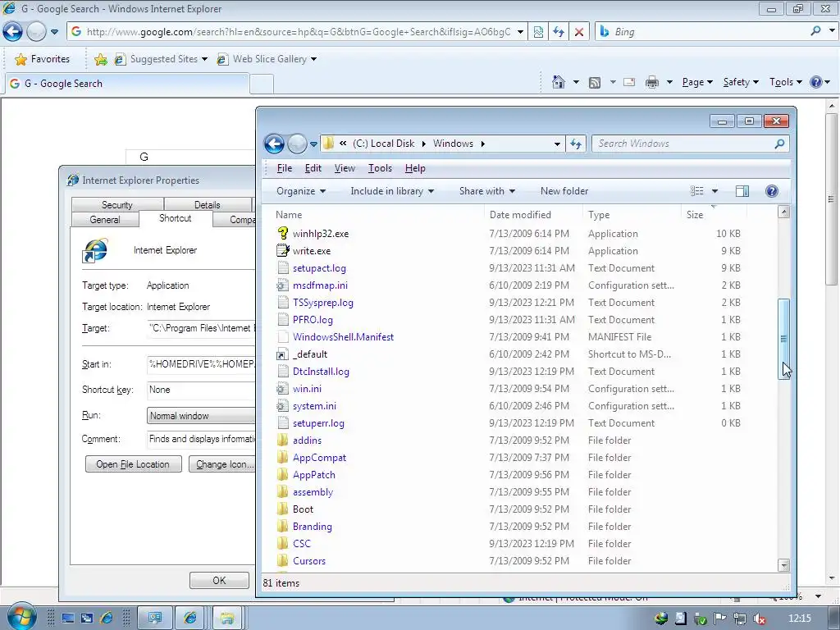Click Windows Start orb
840x630 pixels.
click(x=21, y=617)
